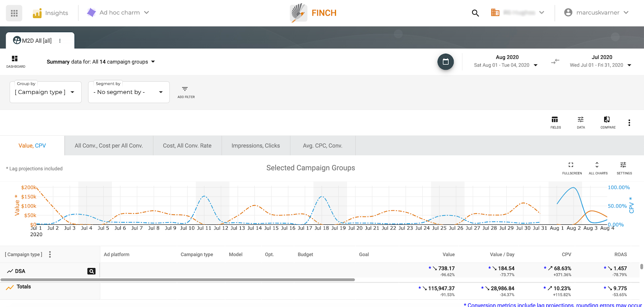Switch to All Conv., Cost per All Conv. tab
This screenshot has width=644, height=307.
pyautogui.click(x=109, y=145)
